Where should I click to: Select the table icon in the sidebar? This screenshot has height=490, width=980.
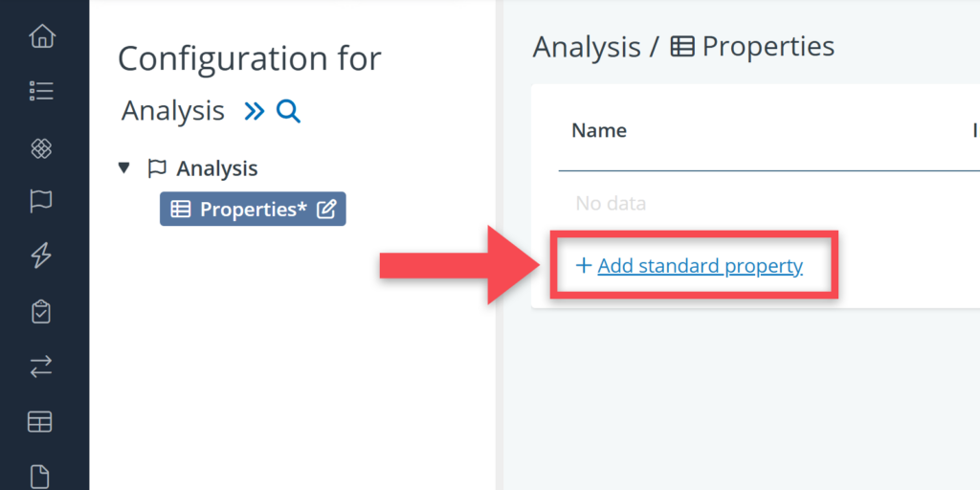[x=42, y=421]
